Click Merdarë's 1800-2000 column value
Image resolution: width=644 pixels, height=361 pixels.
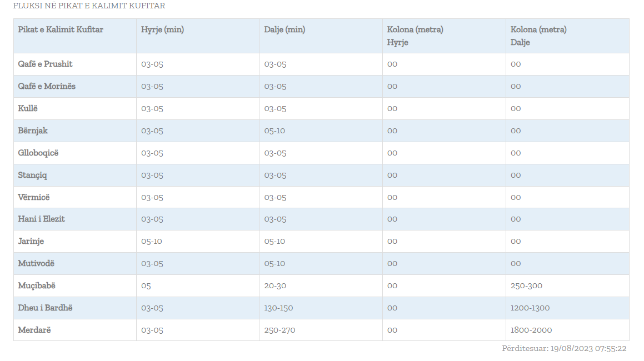531,330
